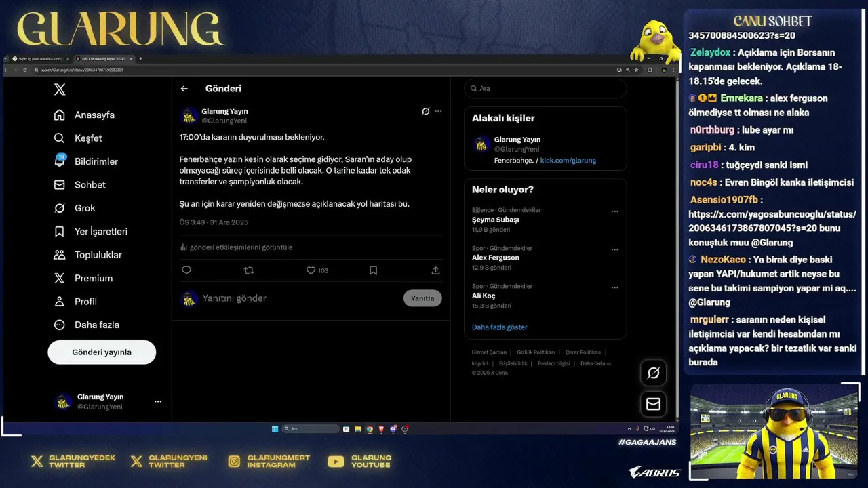This screenshot has width=868, height=488.
Task: Expand the footer's Daha fazla menu
Action: [595, 363]
